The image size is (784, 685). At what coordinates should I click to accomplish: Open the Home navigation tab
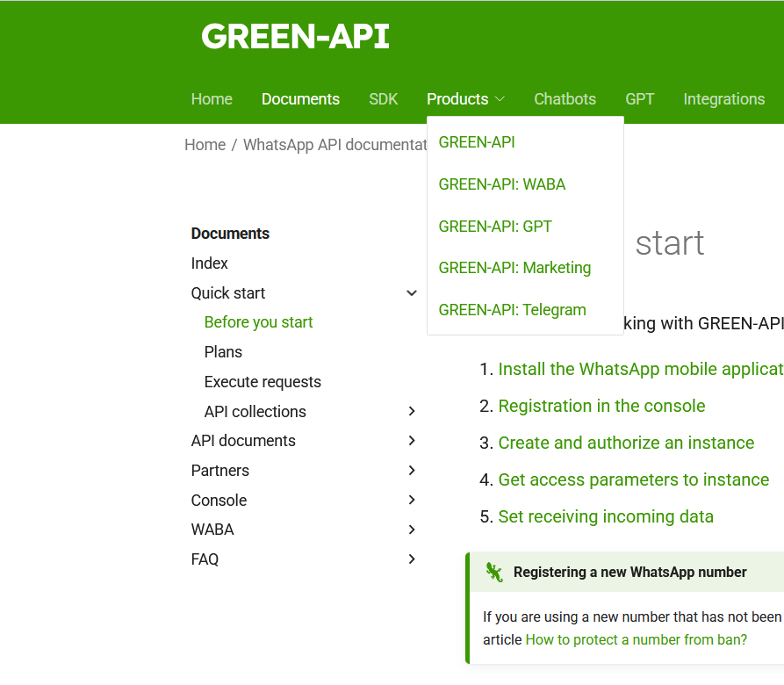212,99
